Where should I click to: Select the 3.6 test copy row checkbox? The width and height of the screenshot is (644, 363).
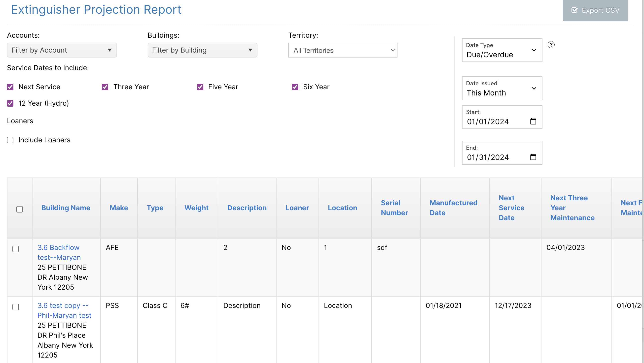tap(16, 307)
